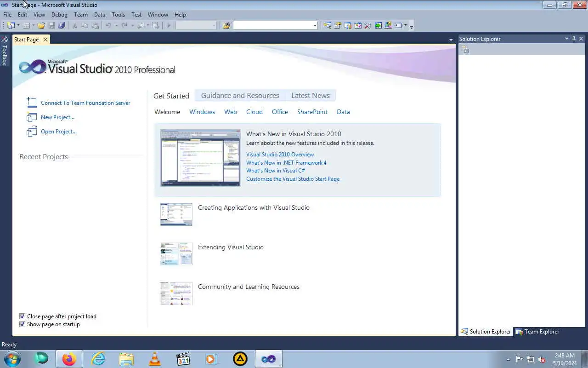This screenshot has width=588, height=368.
Task: Uncheck Close page after project load
Action: pos(22,316)
